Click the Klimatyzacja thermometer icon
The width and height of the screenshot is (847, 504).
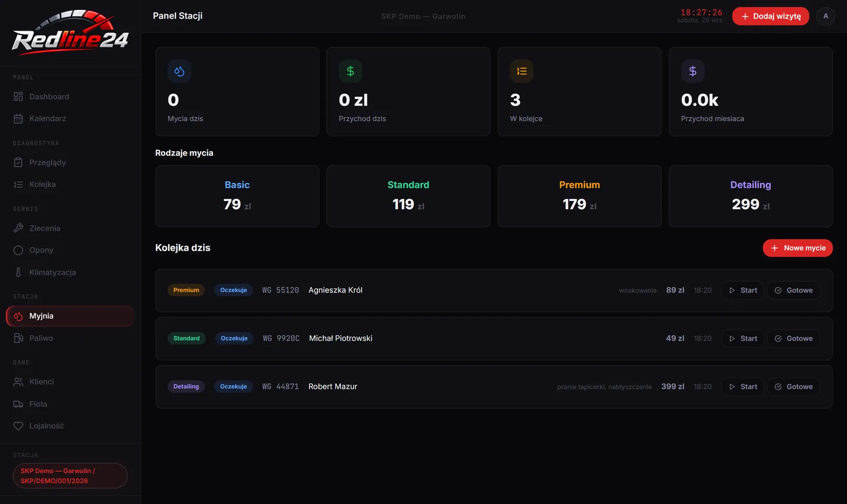(x=18, y=272)
